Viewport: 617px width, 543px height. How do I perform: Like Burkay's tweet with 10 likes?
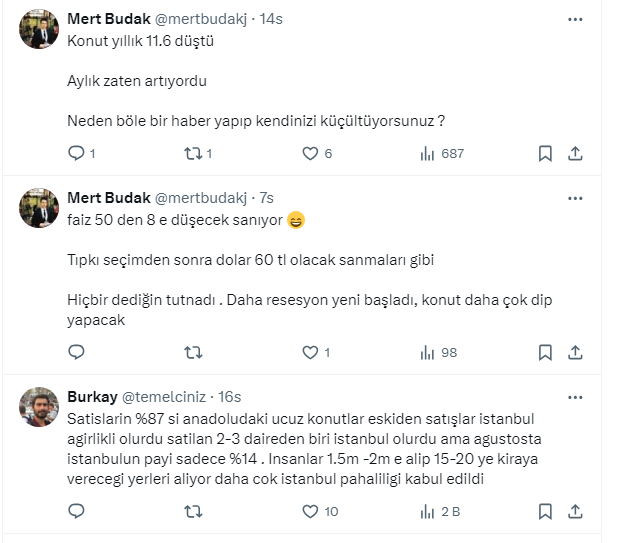[x=310, y=511]
